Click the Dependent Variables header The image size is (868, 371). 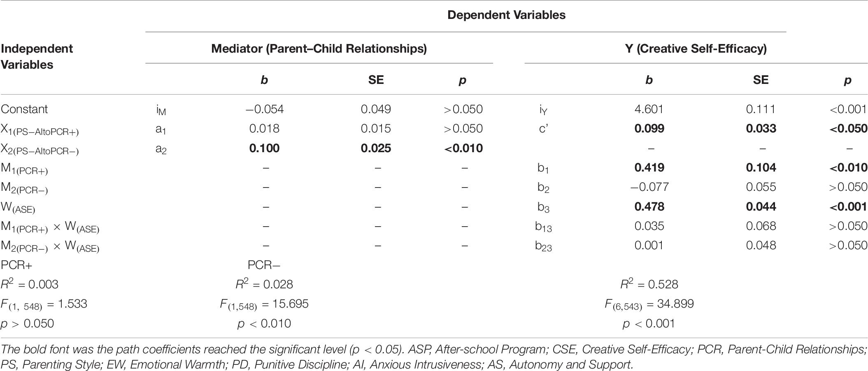pyautogui.click(x=506, y=15)
